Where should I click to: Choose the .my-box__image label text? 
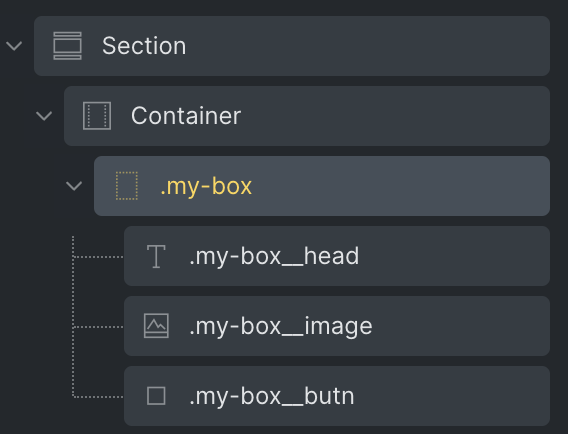281,326
